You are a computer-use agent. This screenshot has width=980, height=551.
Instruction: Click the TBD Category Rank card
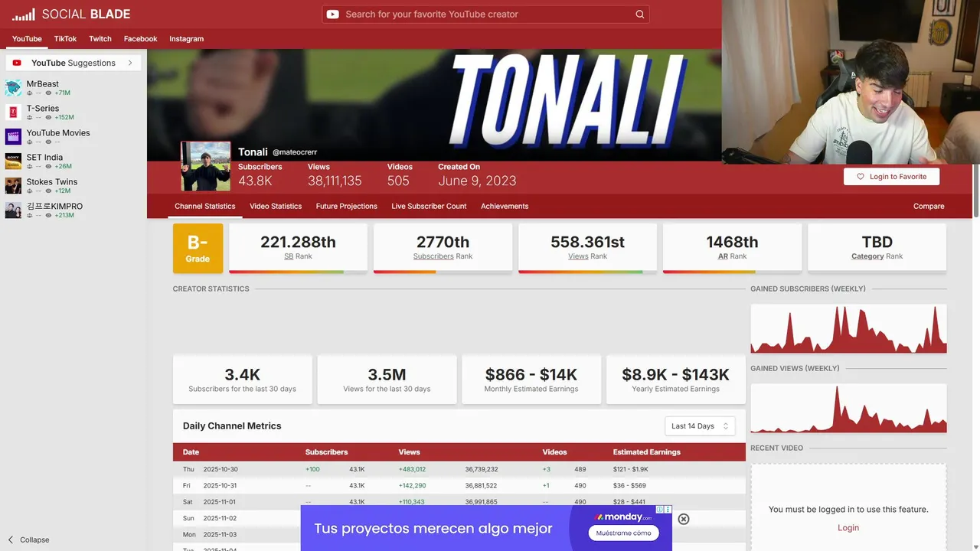pos(877,248)
